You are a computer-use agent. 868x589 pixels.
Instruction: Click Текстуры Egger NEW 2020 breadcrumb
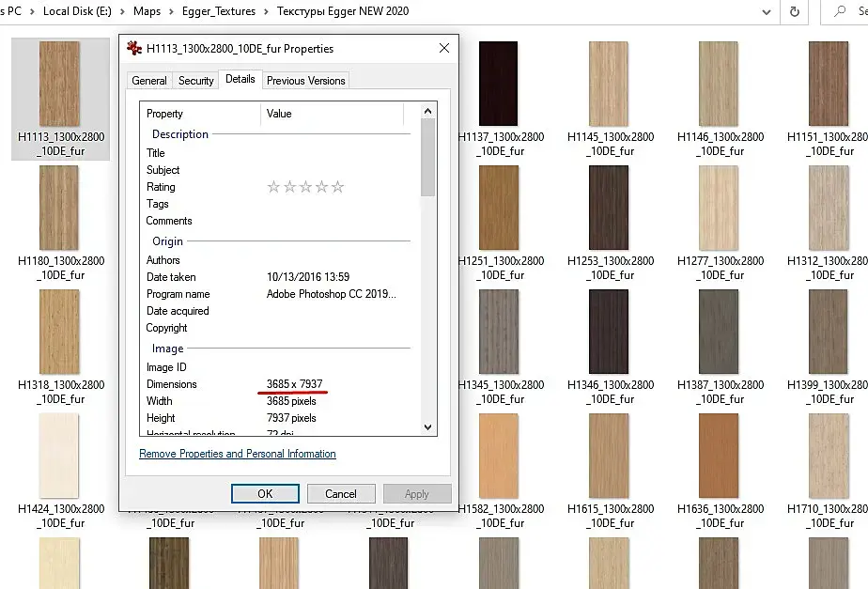(x=343, y=11)
